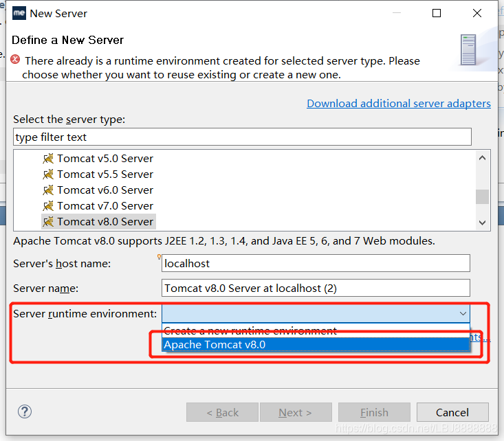Viewport: 504px width, 441px height.
Task: Cancel the New Server dialog
Action: (x=452, y=412)
